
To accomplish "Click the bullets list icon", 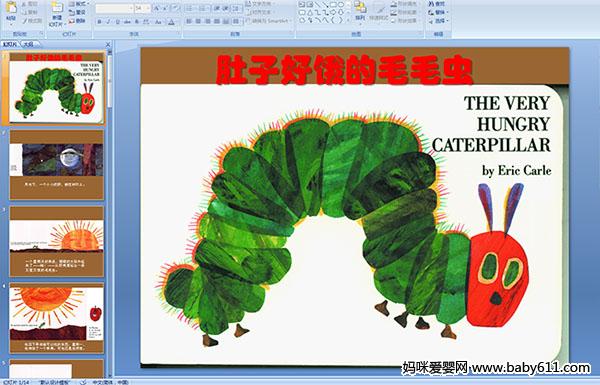I will pyautogui.click(x=190, y=8).
